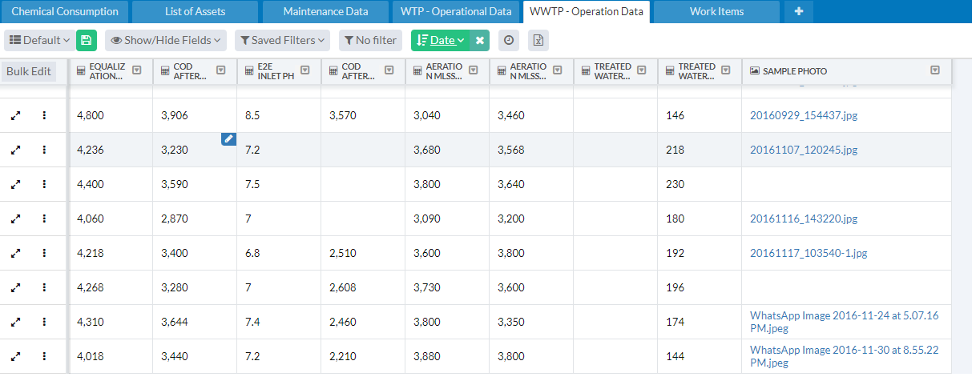Viewport: 980px width, 385px height.
Task: Expand the row with value 4,800
Action: coord(15,115)
